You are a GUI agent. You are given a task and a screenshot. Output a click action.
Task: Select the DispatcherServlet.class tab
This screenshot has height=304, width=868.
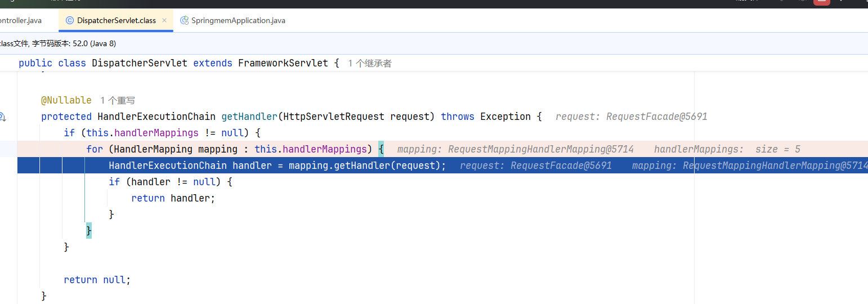[116, 20]
